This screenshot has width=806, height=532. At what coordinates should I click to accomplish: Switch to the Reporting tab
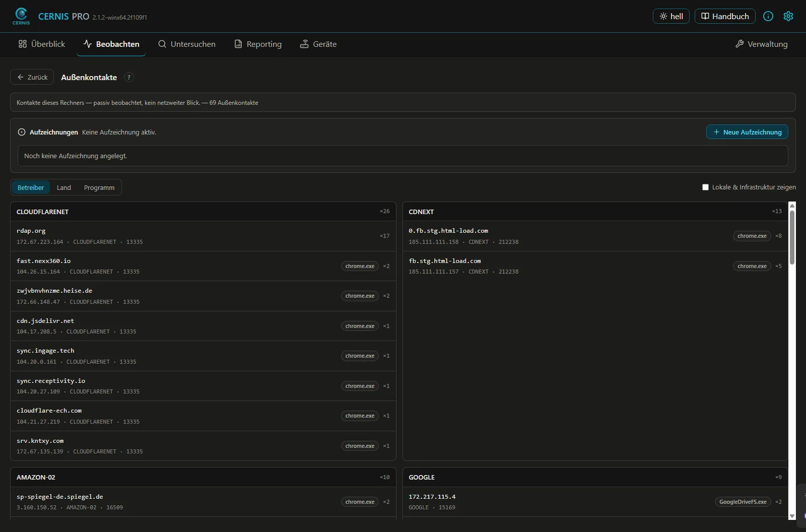[258, 44]
